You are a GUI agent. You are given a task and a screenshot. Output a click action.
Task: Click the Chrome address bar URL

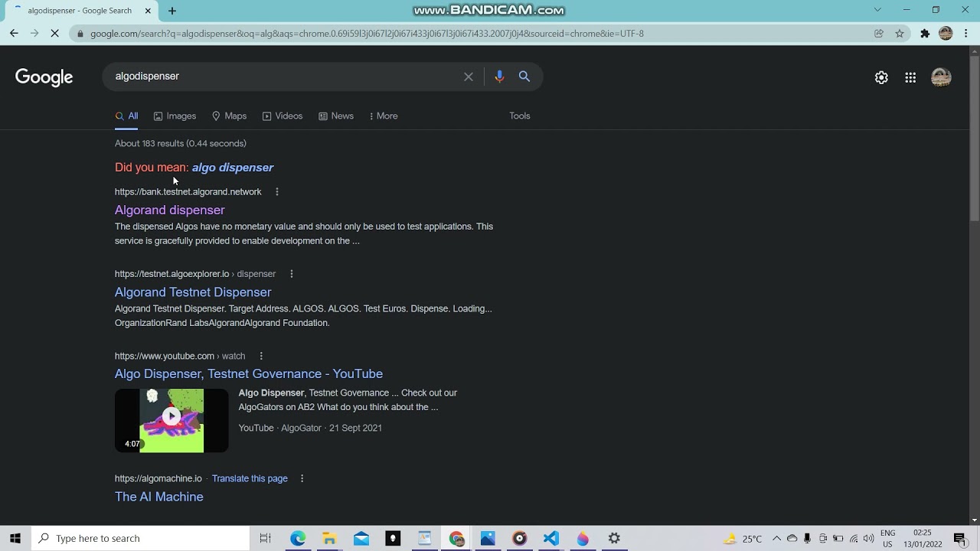(x=367, y=34)
